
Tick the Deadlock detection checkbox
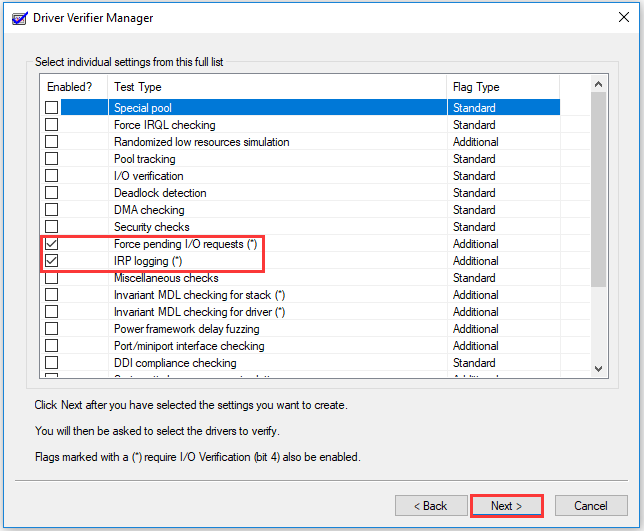(x=51, y=193)
